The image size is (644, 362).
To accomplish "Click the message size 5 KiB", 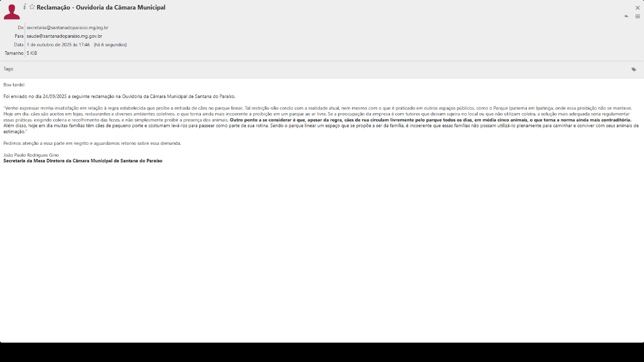I will point(32,53).
